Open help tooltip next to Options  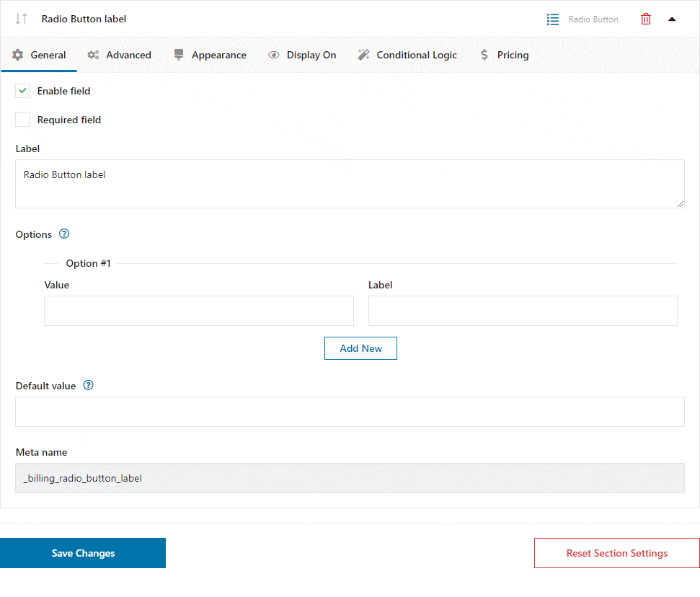point(64,234)
